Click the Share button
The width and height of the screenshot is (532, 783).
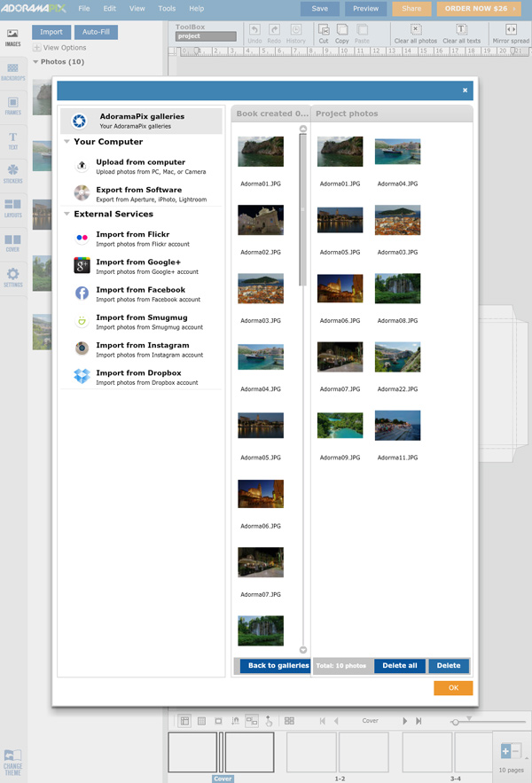pos(411,9)
